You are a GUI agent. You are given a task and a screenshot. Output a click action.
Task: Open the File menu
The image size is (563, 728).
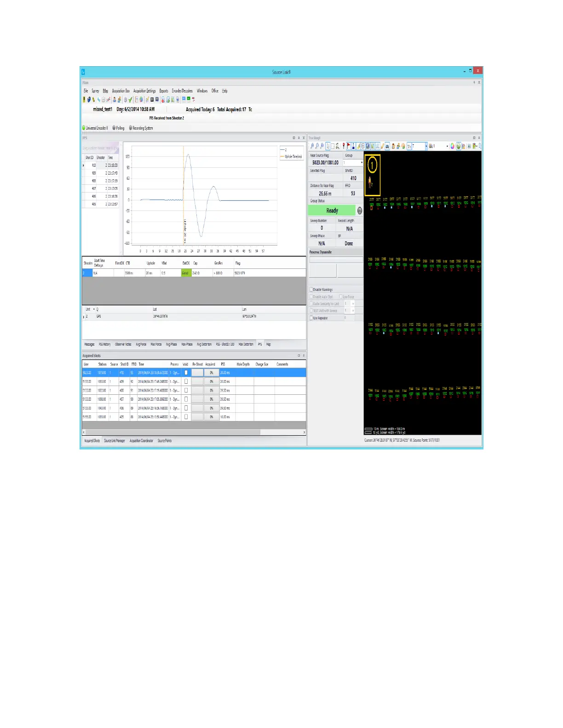pyautogui.click(x=86, y=91)
